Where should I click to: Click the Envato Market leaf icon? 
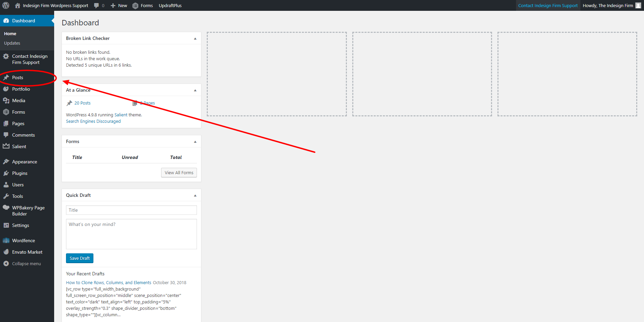tap(6, 252)
